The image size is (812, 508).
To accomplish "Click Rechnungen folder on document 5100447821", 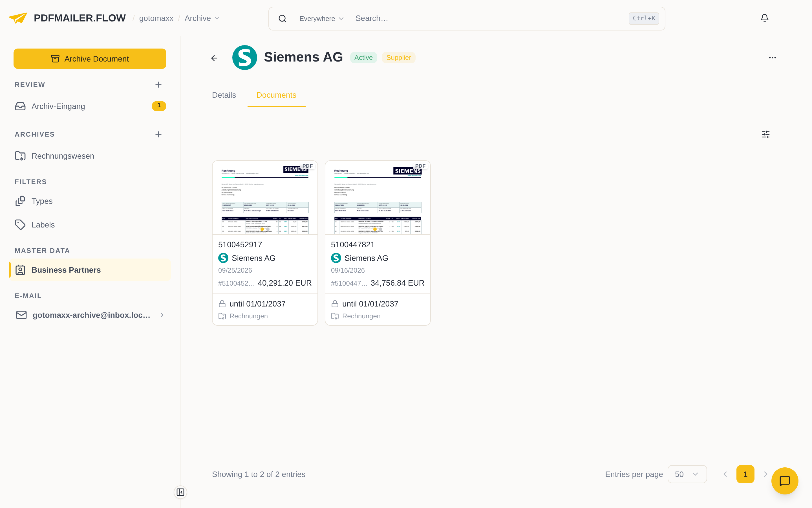I will coord(356,316).
